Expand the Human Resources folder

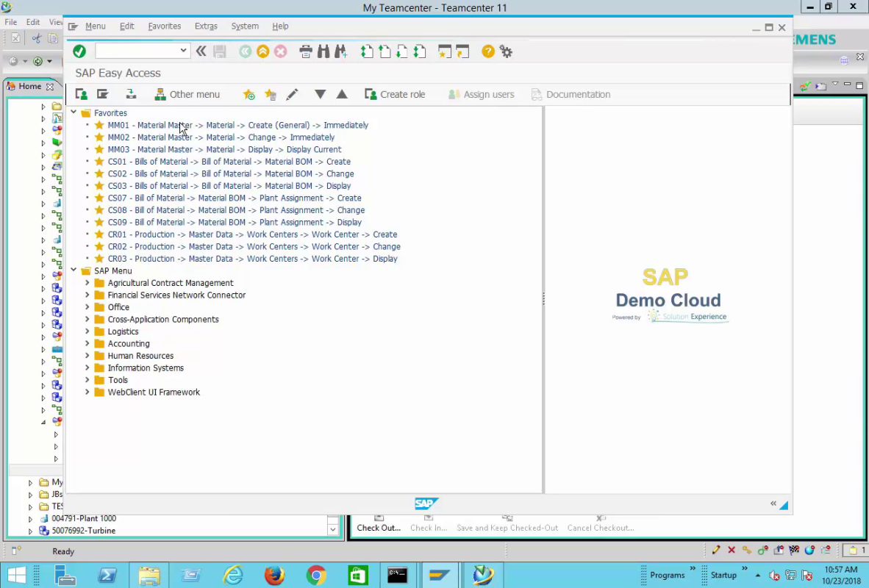pos(87,356)
